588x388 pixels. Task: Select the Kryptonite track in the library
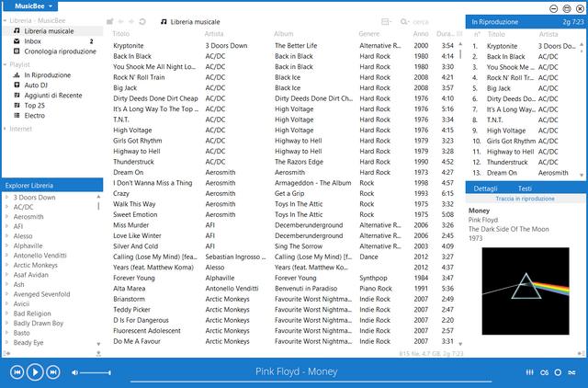point(129,46)
